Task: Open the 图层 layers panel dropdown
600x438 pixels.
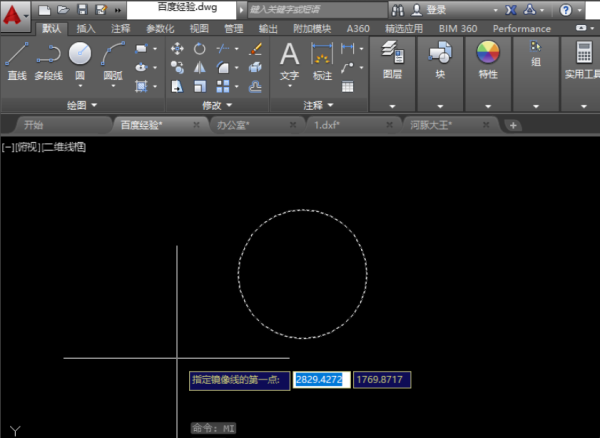Action: (392, 106)
